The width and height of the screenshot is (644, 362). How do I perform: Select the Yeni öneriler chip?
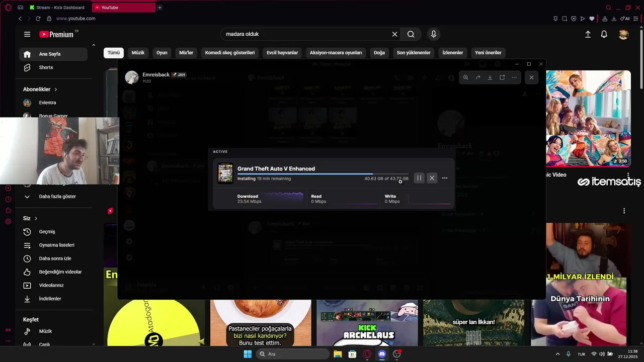click(488, 52)
